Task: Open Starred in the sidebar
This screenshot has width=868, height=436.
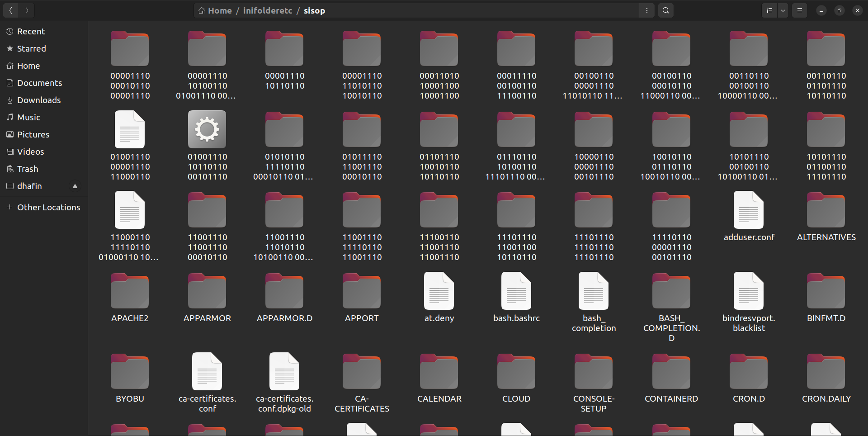Action: [x=44, y=48]
